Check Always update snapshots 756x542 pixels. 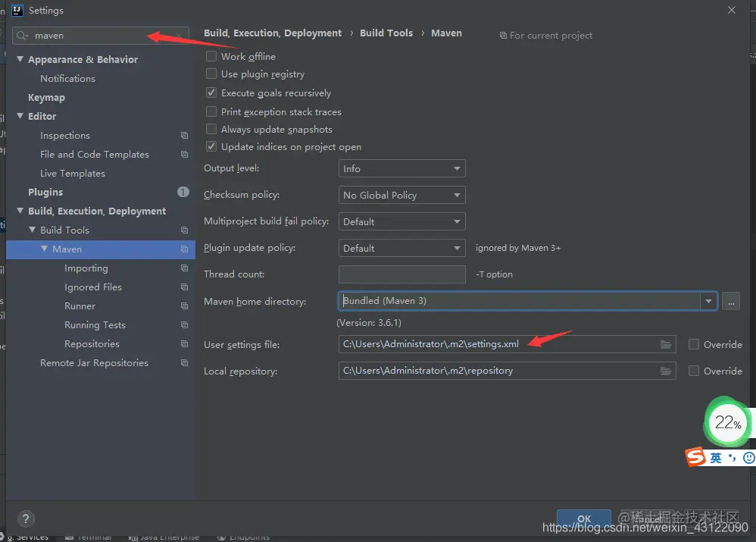pyautogui.click(x=211, y=129)
